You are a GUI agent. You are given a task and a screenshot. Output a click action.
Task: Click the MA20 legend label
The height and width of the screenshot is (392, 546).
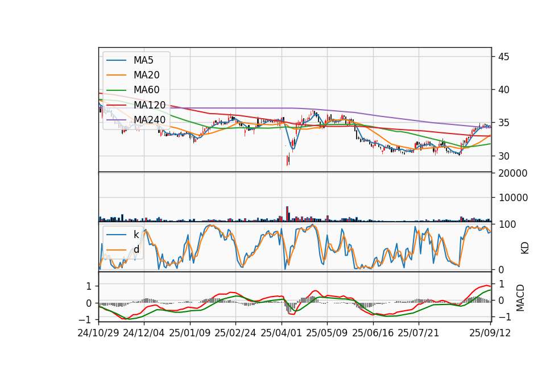[x=146, y=75]
